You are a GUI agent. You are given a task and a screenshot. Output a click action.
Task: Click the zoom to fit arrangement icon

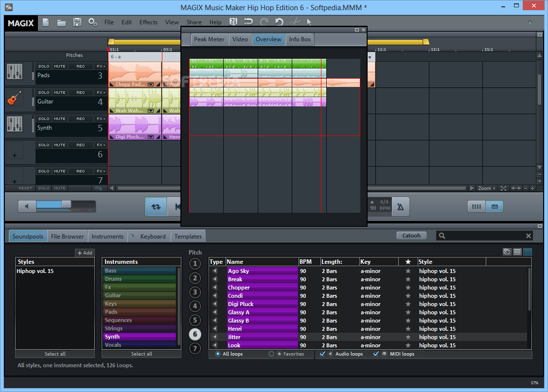click(504, 188)
